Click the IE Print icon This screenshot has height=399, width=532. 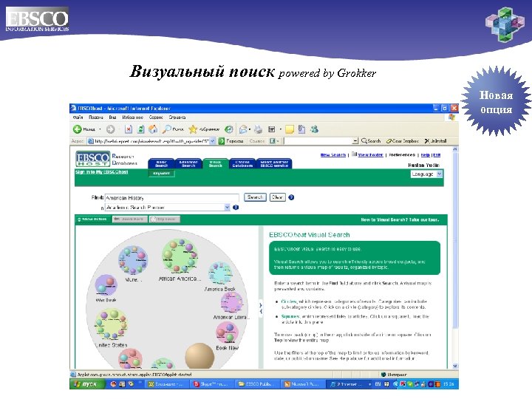(259, 129)
